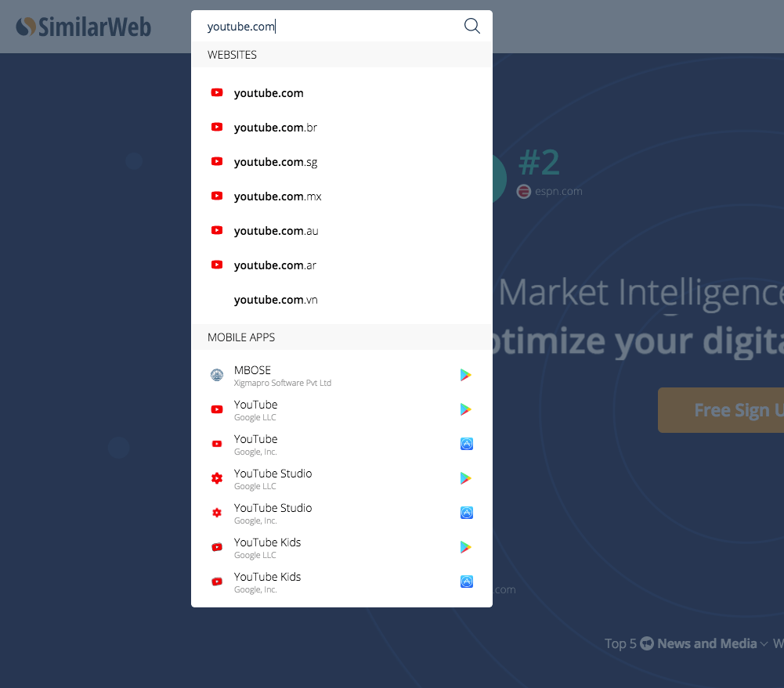Open the Google Play icon for YouTube app

tap(466, 409)
